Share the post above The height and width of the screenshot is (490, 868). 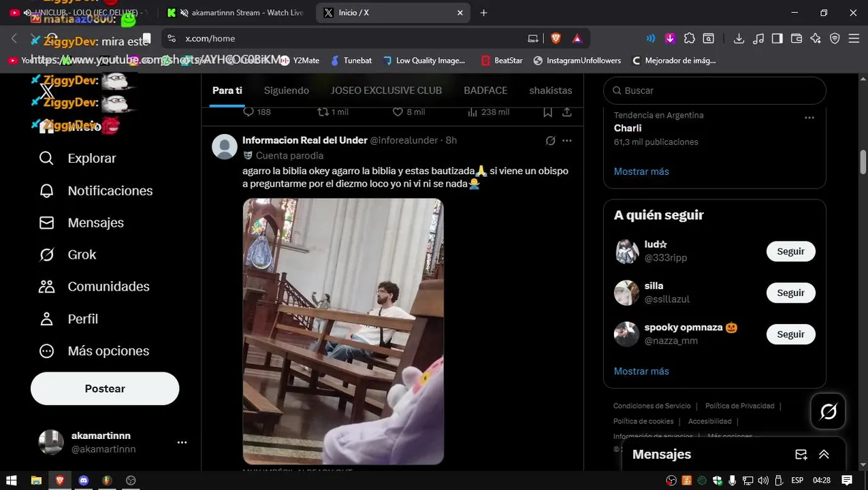[566, 112]
